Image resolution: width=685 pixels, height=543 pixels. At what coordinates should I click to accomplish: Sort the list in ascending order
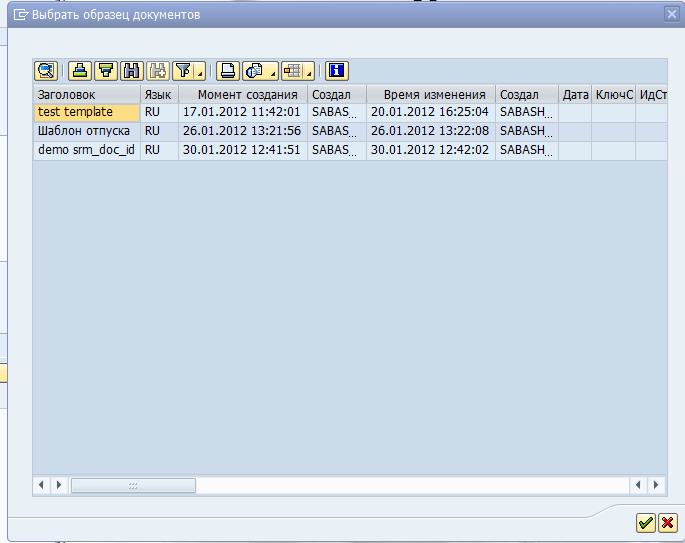click(81, 70)
